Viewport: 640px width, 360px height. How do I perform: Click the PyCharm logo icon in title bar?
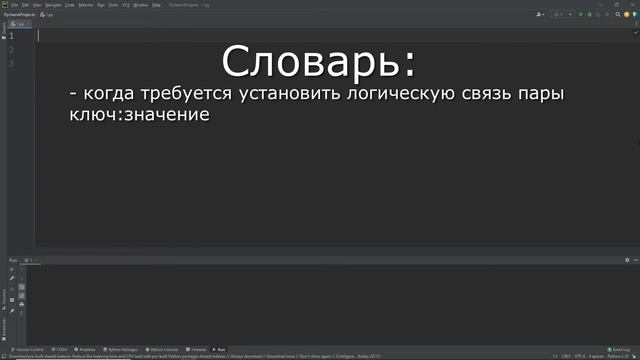[4, 5]
